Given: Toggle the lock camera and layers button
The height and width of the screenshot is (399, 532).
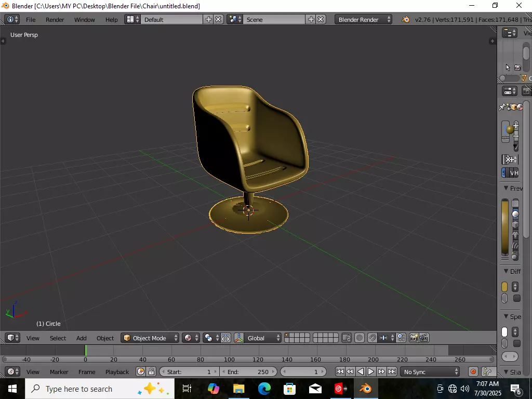Looking at the screenshot, I should click(347, 338).
